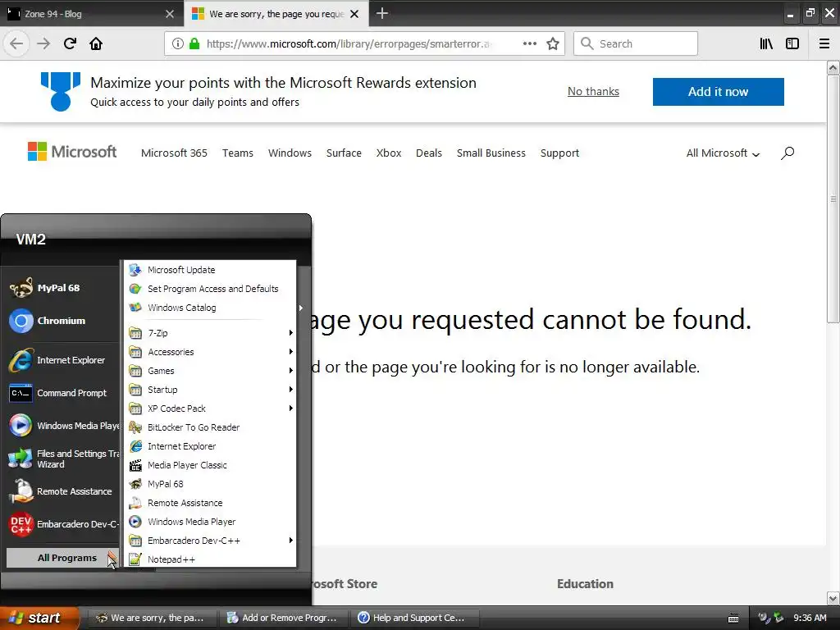Close the Microsoft error page tab

coord(354,14)
